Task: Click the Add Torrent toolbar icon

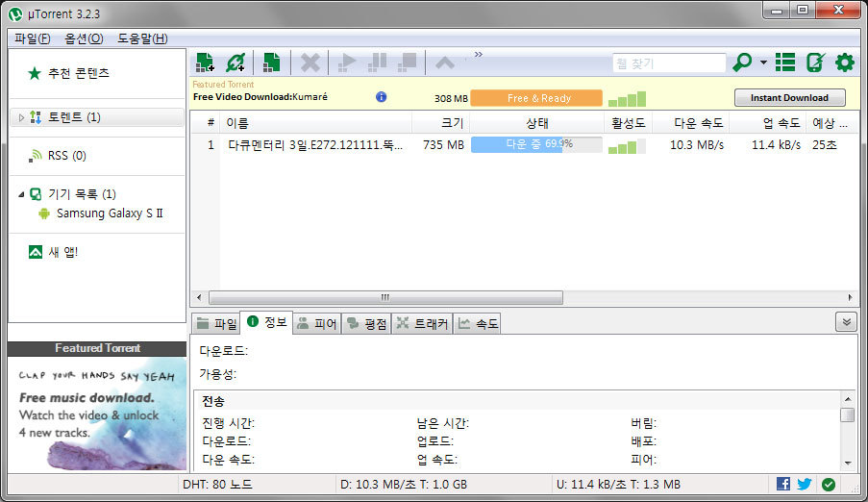Action: pos(206,63)
